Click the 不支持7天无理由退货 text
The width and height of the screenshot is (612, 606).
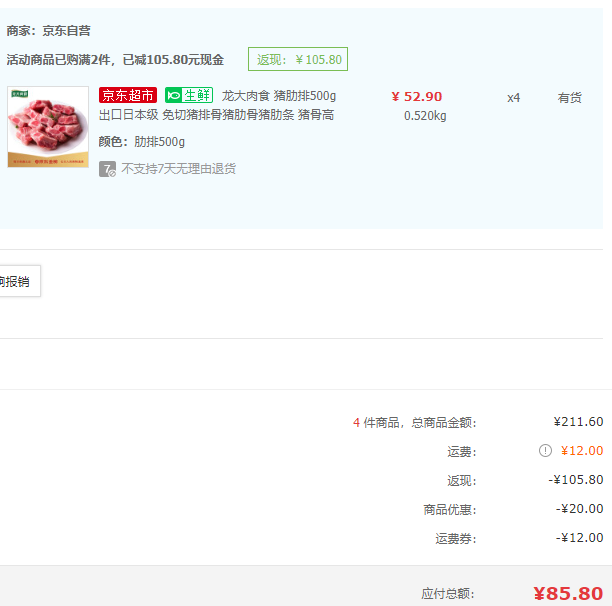pyautogui.click(x=178, y=169)
